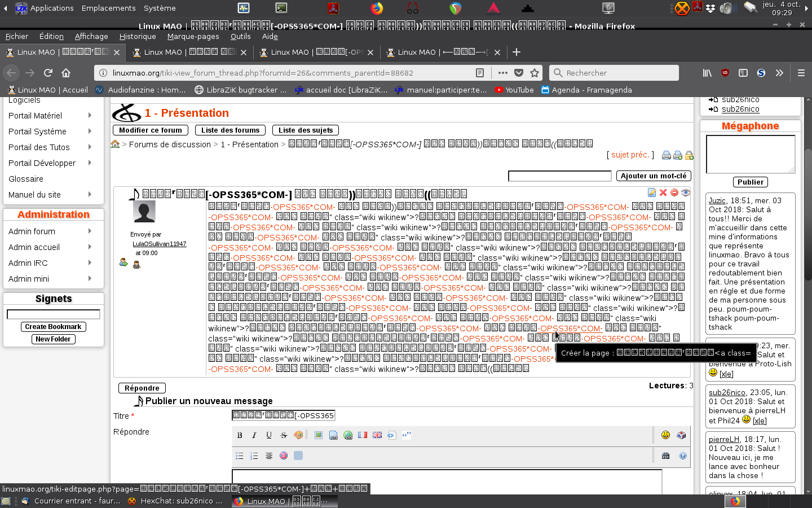Open Firefox library icon

(707, 73)
